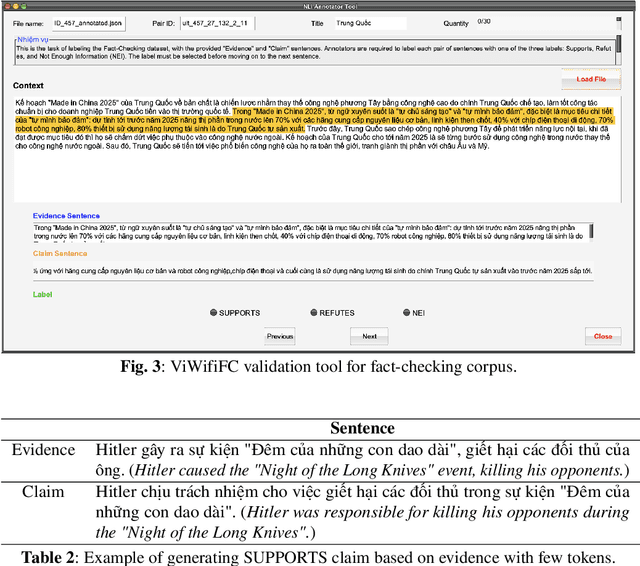This screenshot has width=640, height=566.
Task: Click the red Close button
Action: point(603,337)
